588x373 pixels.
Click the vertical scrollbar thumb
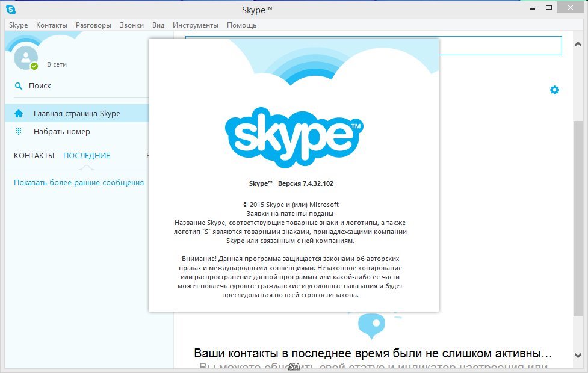pyautogui.click(x=578, y=219)
